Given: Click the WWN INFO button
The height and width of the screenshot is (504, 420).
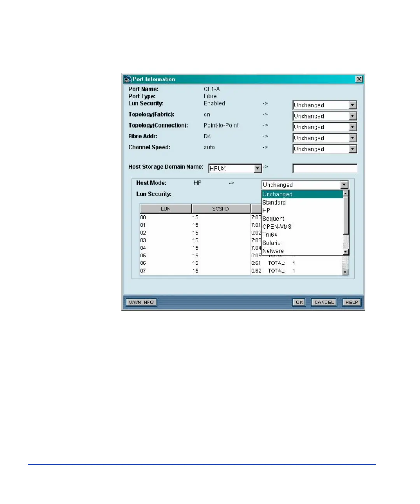Looking at the screenshot, I should (x=142, y=302).
